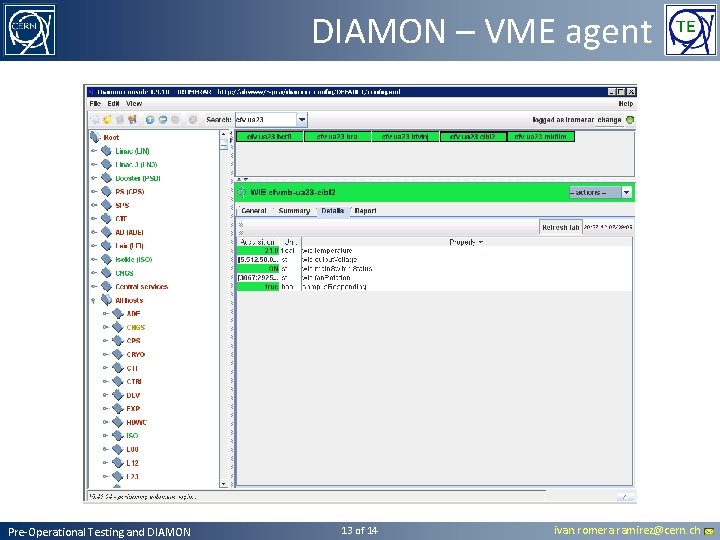Select the CTRI host group label
The image size is (720, 540).
coord(134,381)
